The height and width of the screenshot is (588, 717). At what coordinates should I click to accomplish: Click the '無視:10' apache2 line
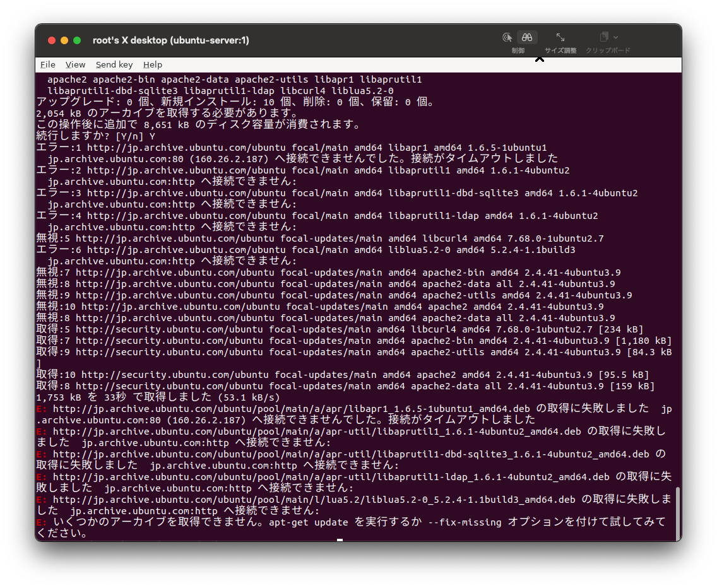pyautogui.click(x=320, y=307)
